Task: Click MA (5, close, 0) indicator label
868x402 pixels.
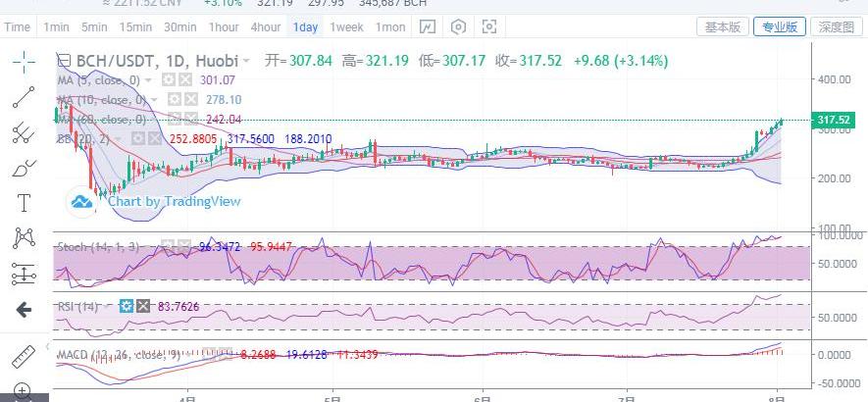Action: pos(98,80)
